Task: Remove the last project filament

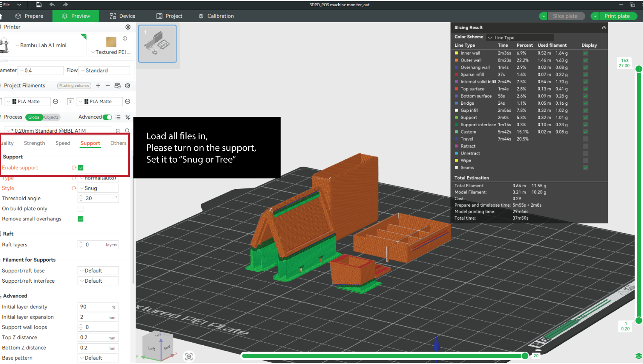Action: click(108, 86)
